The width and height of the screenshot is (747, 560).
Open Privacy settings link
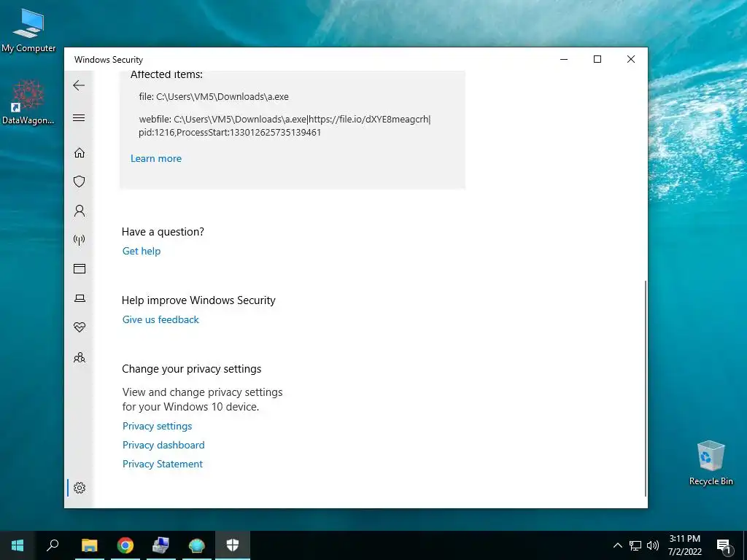158,426
